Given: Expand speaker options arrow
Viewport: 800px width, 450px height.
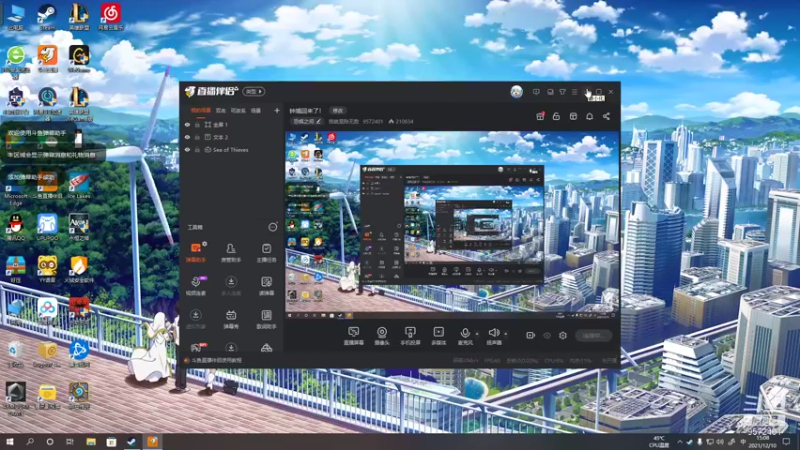Looking at the screenshot, I should coord(506,334).
